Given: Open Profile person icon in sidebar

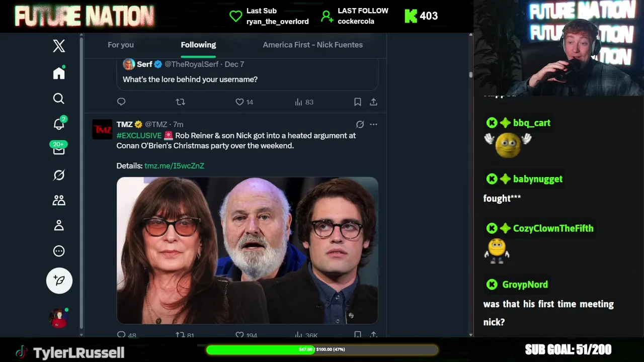Looking at the screenshot, I should [59, 225].
